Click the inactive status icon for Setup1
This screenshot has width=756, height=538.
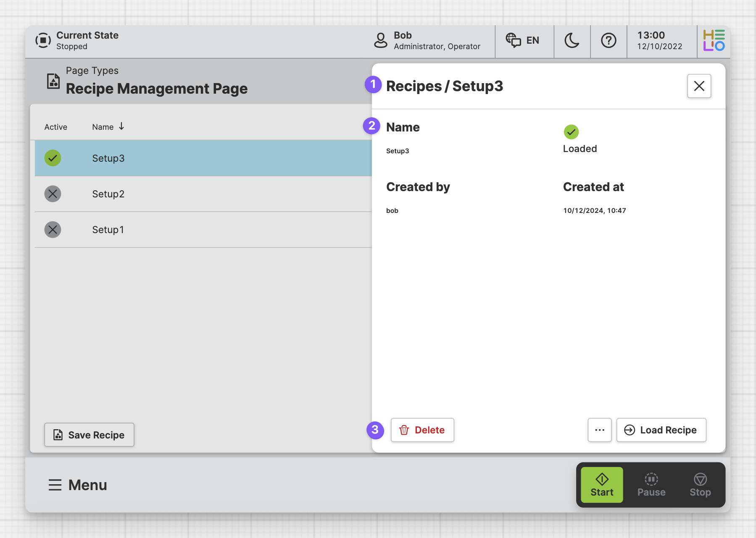point(53,230)
